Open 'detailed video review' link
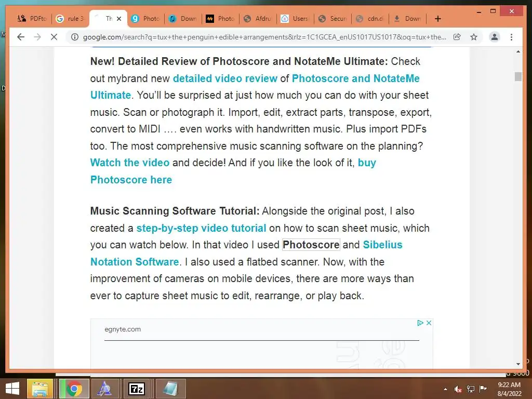This screenshot has width=532, height=399. pos(225,78)
